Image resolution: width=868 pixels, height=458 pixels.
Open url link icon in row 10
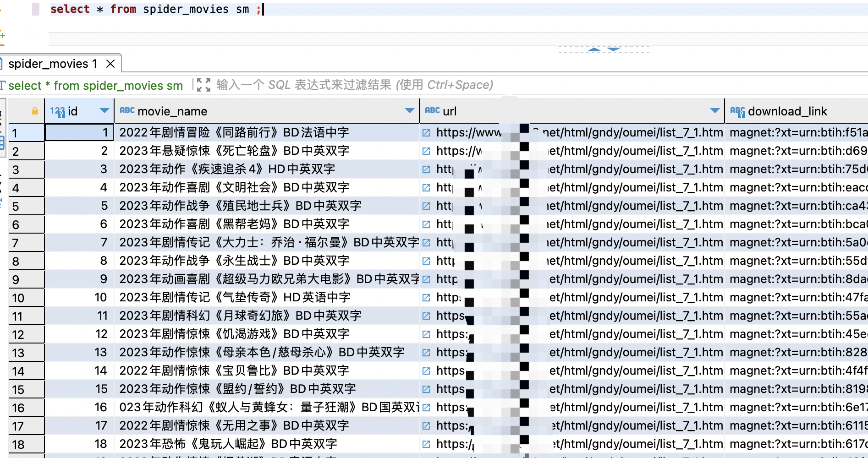pyautogui.click(x=426, y=298)
